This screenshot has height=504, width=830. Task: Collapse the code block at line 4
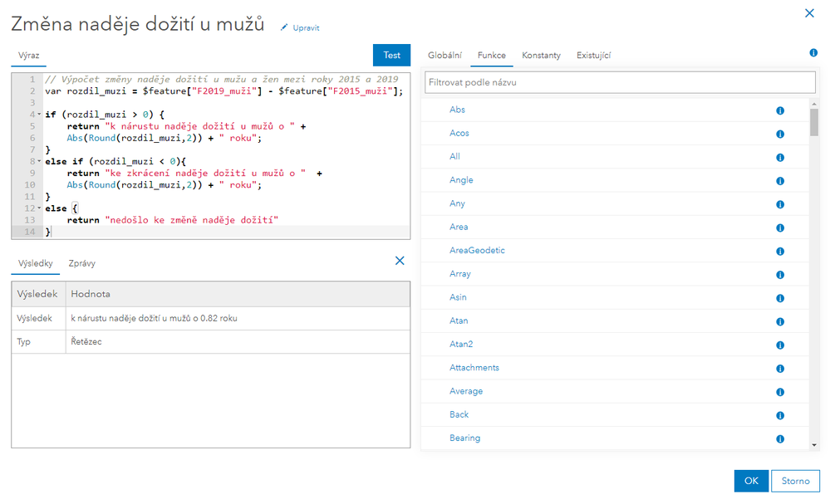tap(39, 114)
